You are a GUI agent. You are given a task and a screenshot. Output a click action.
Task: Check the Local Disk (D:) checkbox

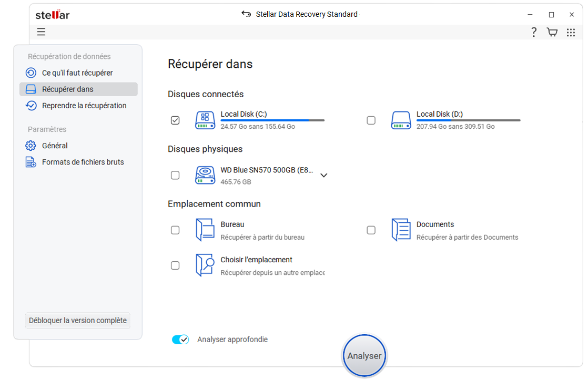pyautogui.click(x=371, y=120)
